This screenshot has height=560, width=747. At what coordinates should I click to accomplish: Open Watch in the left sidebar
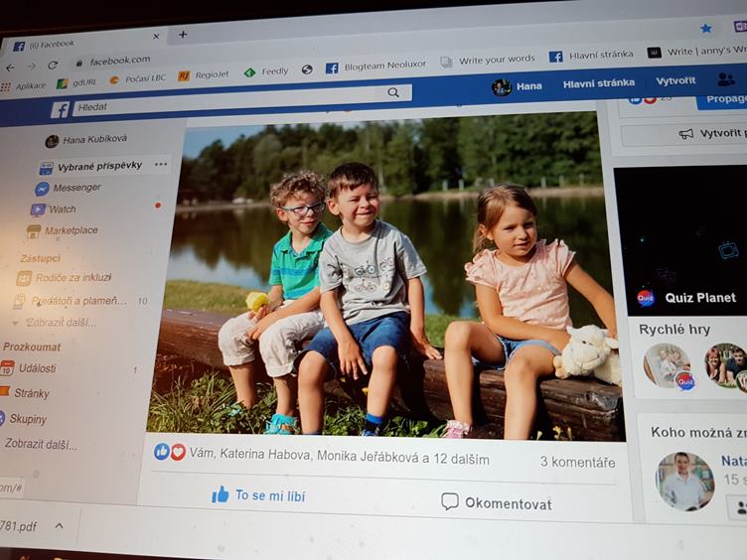point(54,210)
